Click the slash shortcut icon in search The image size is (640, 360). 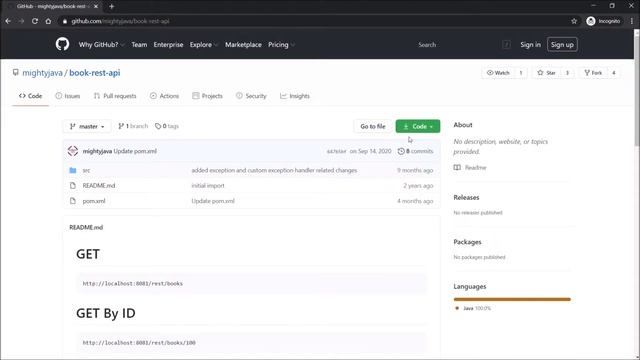[x=506, y=44]
